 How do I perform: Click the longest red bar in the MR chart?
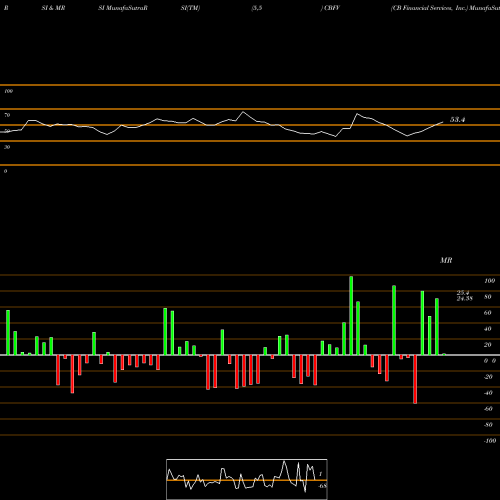click(415, 379)
